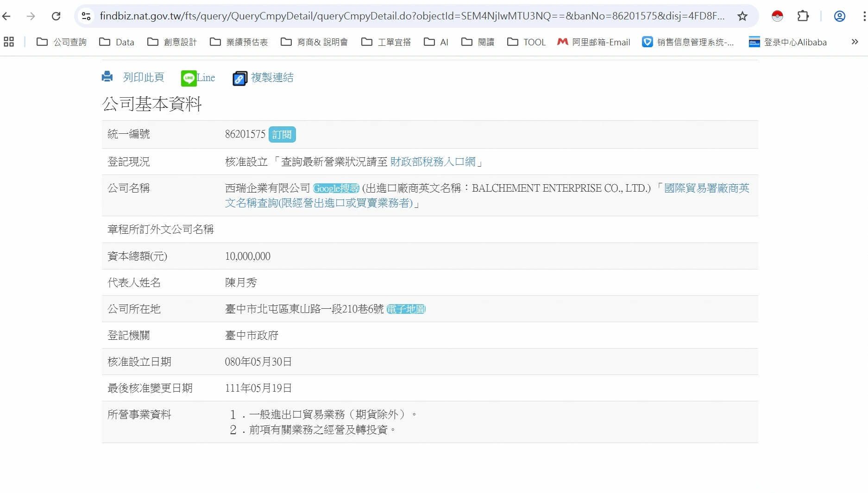Reload the page with the refresh icon
Screen dimensions: 868x493
pyautogui.click(x=56, y=16)
